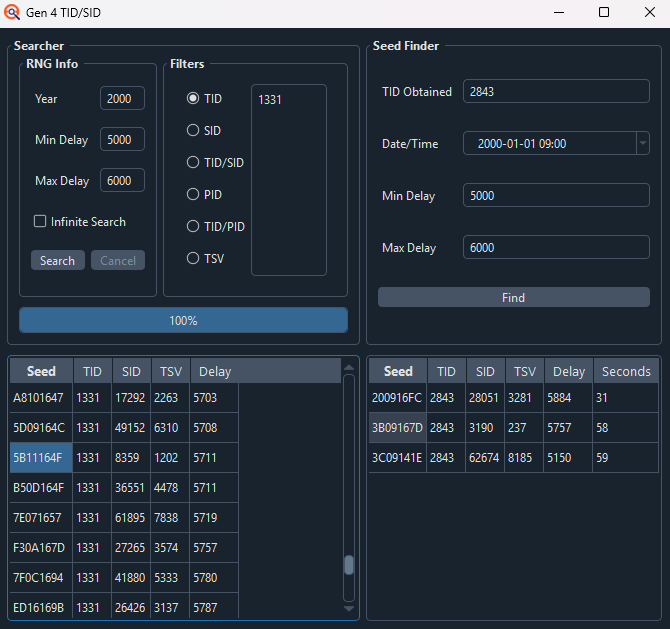Sort searcher table by Seed column header
Image resolution: width=670 pixels, height=629 pixels.
pos(41,371)
